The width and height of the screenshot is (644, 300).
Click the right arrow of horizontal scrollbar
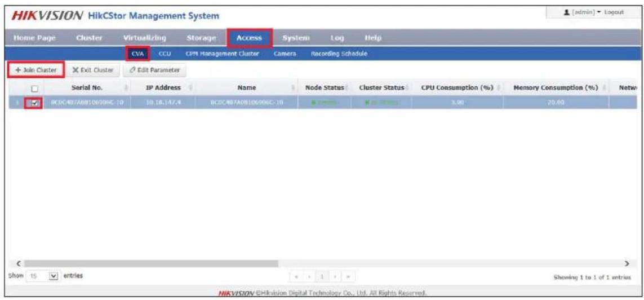click(627, 263)
